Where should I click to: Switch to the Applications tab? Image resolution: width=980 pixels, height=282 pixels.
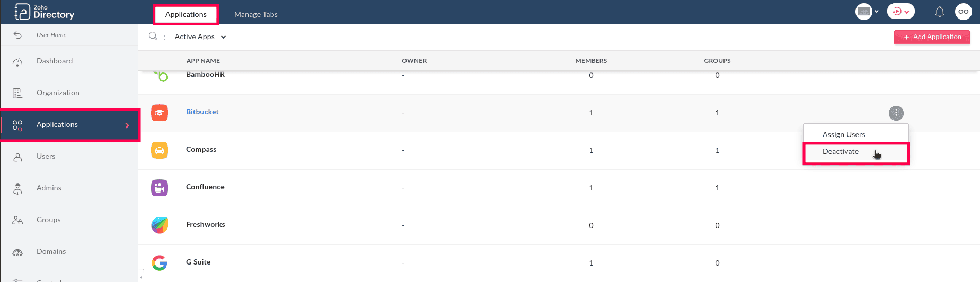coord(186,14)
